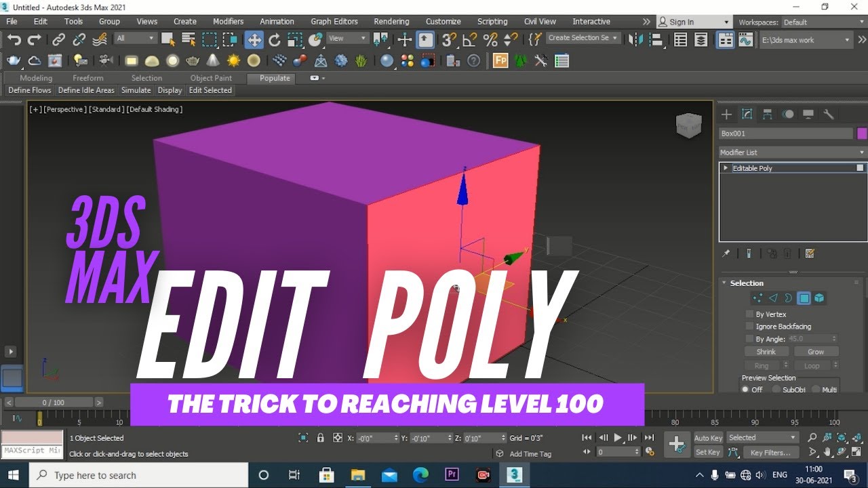Toggle the Angle Snap icon

point(470,40)
